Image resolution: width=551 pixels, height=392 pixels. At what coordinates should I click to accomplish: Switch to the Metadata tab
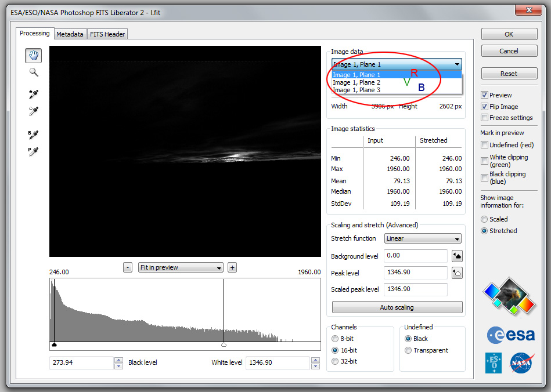[70, 34]
